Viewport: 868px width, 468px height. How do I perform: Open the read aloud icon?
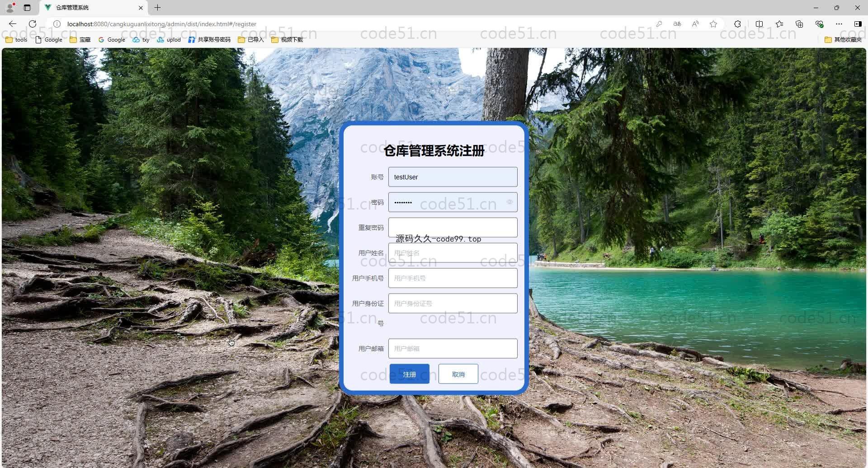pos(695,24)
